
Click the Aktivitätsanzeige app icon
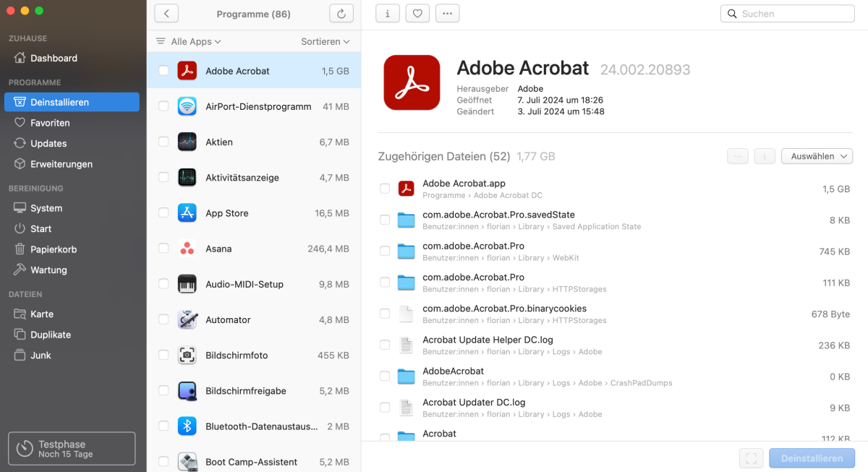click(x=187, y=177)
